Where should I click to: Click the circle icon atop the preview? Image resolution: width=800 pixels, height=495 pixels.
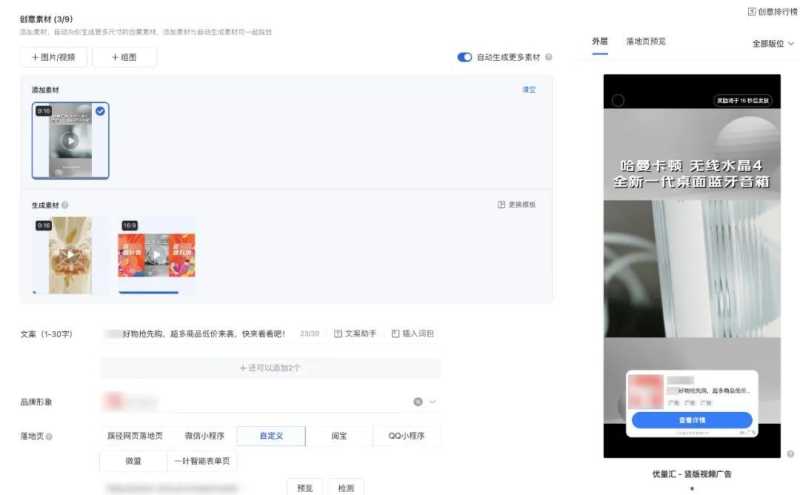point(618,100)
